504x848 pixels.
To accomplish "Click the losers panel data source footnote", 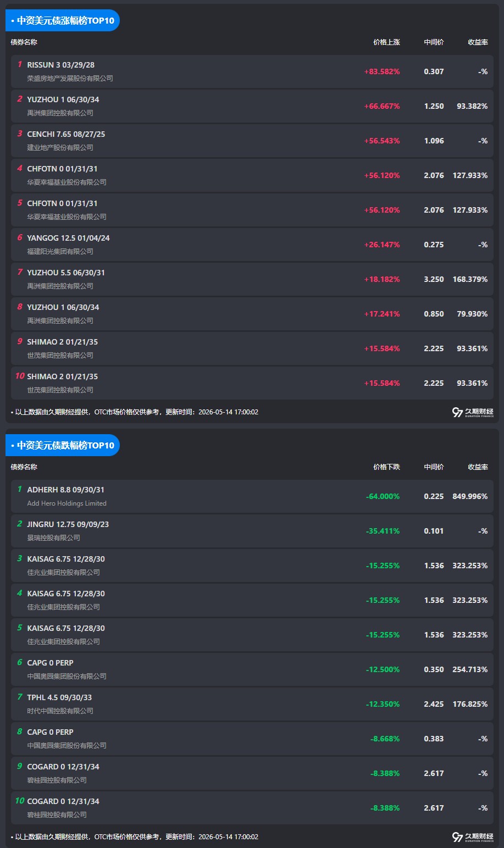I will click(x=135, y=837).
